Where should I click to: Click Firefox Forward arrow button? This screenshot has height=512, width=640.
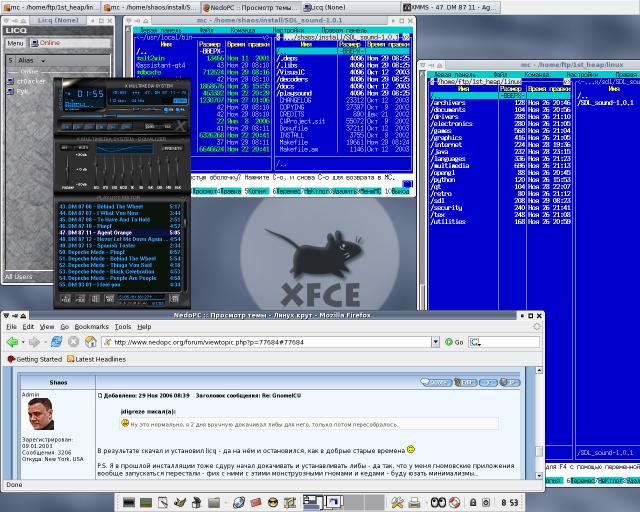point(34,342)
